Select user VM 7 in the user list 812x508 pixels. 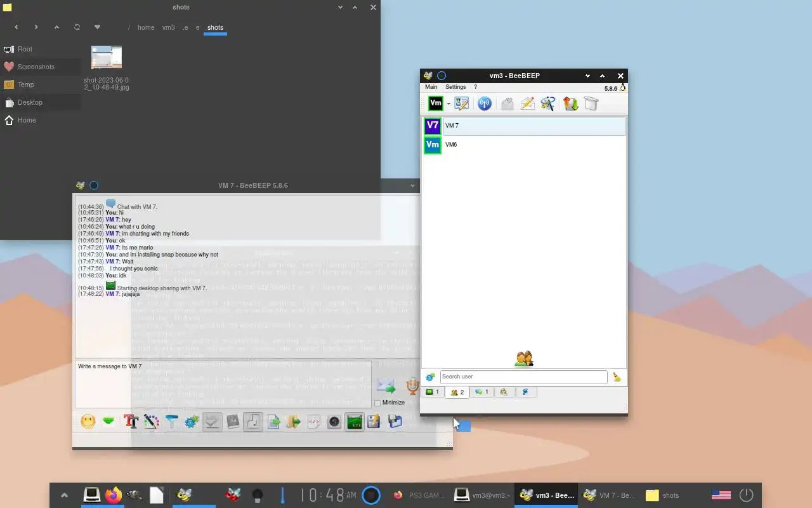(x=524, y=126)
